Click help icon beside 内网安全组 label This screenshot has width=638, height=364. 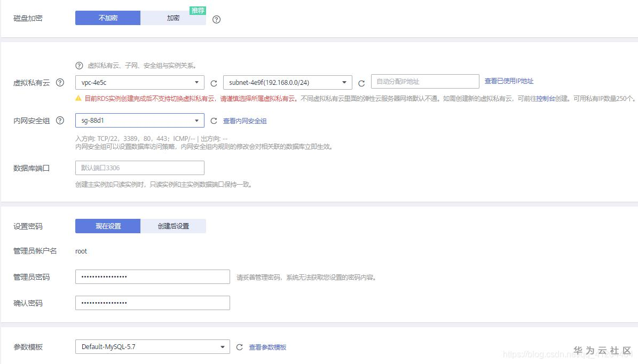[x=60, y=121]
